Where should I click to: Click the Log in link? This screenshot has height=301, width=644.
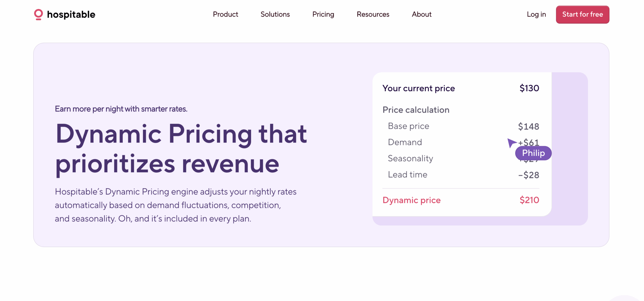pos(536,14)
